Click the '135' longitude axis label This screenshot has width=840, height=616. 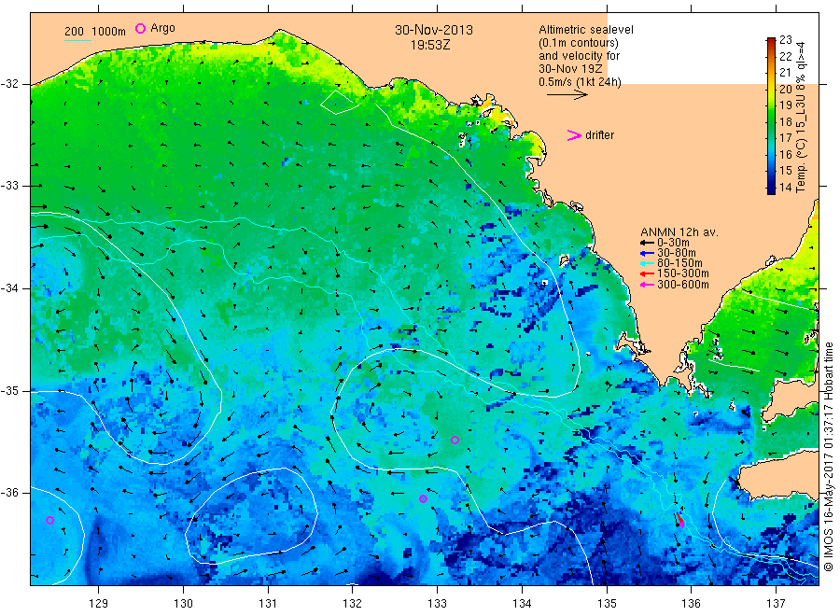[x=607, y=603]
